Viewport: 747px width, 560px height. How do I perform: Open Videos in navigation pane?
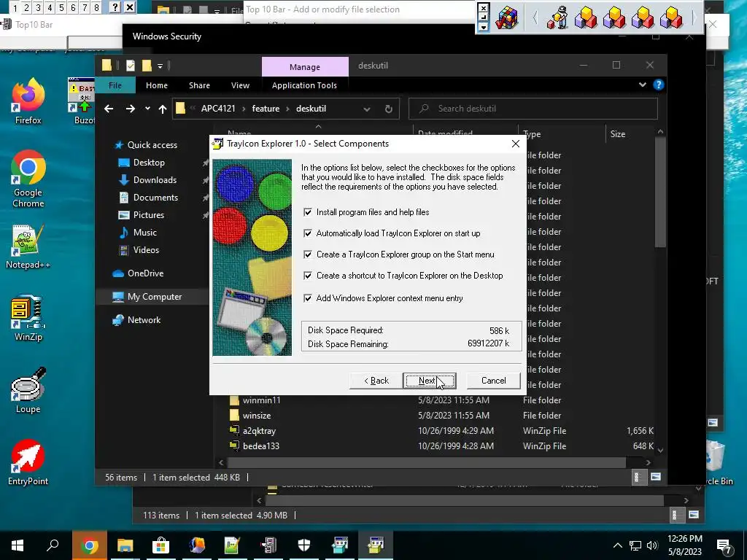pyautogui.click(x=146, y=250)
